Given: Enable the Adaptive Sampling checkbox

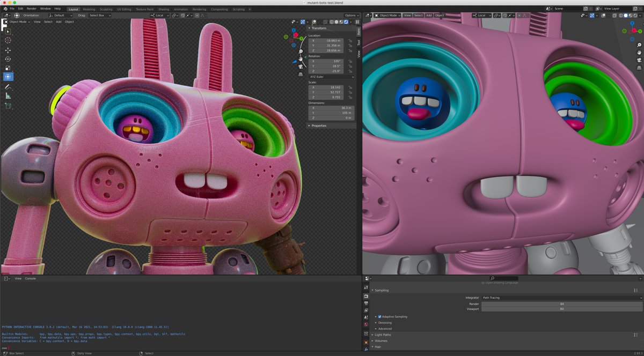Looking at the screenshot, I should pyautogui.click(x=379, y=317).
